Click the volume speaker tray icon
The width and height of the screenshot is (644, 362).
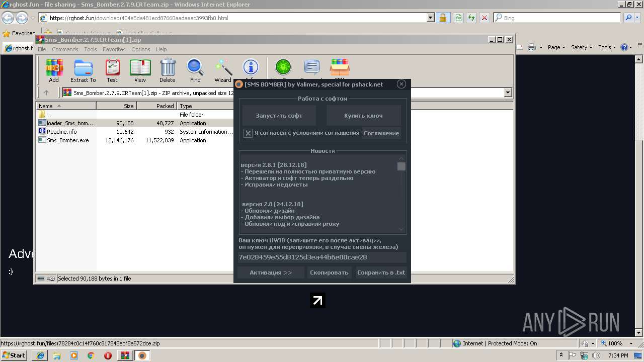pos(596,355)
